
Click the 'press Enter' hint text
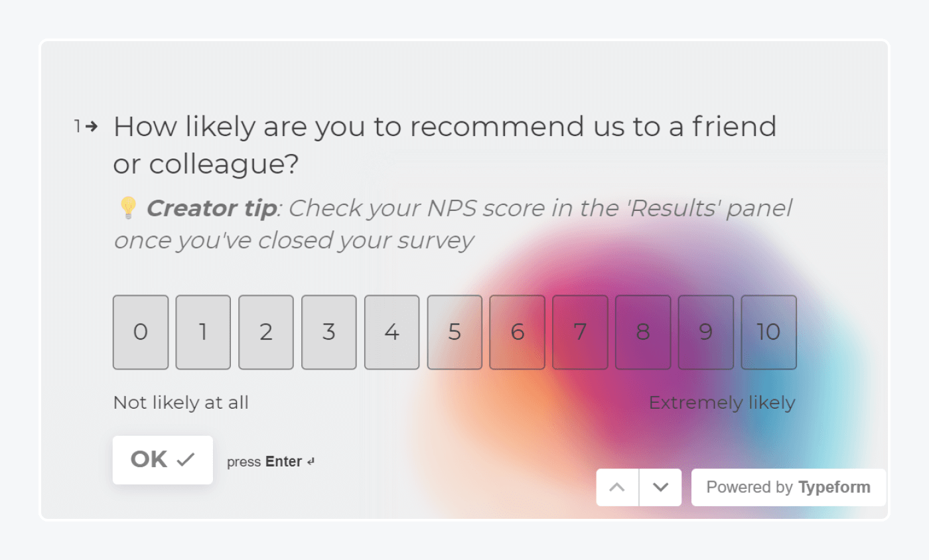pos(264,461)
